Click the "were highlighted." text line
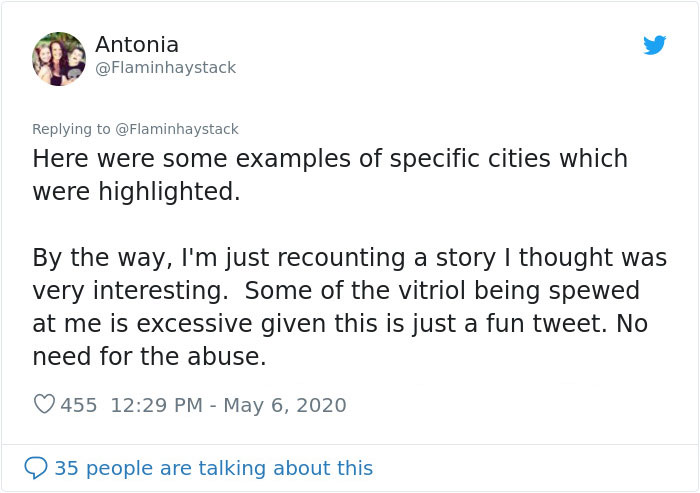This screenshot has width=700, height=493. [136, 191]
